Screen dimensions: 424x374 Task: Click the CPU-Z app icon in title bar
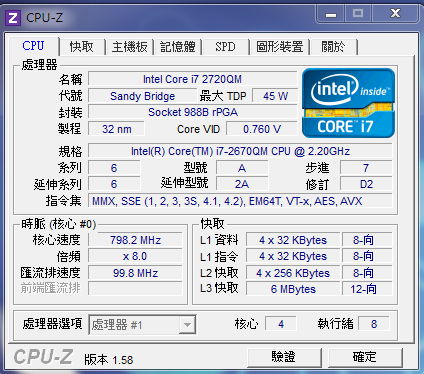pyautogui.click(x=13, y=18)
